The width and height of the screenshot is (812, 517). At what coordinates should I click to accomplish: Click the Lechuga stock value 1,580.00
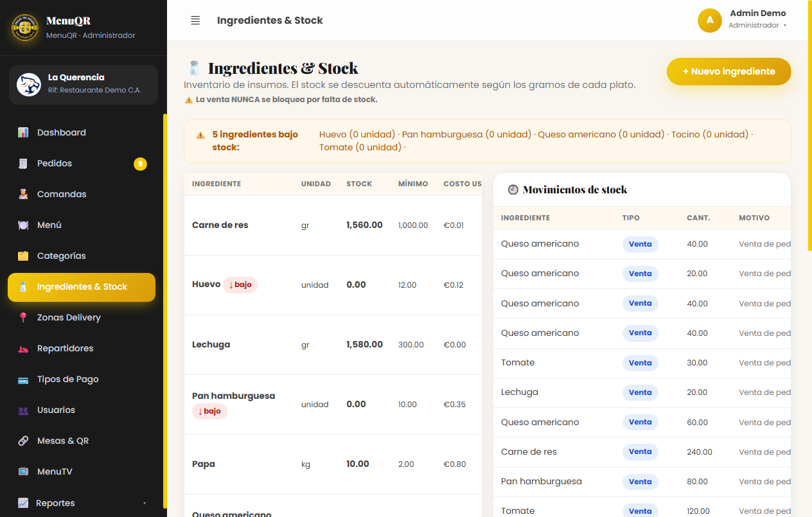(x=364, y=344)
